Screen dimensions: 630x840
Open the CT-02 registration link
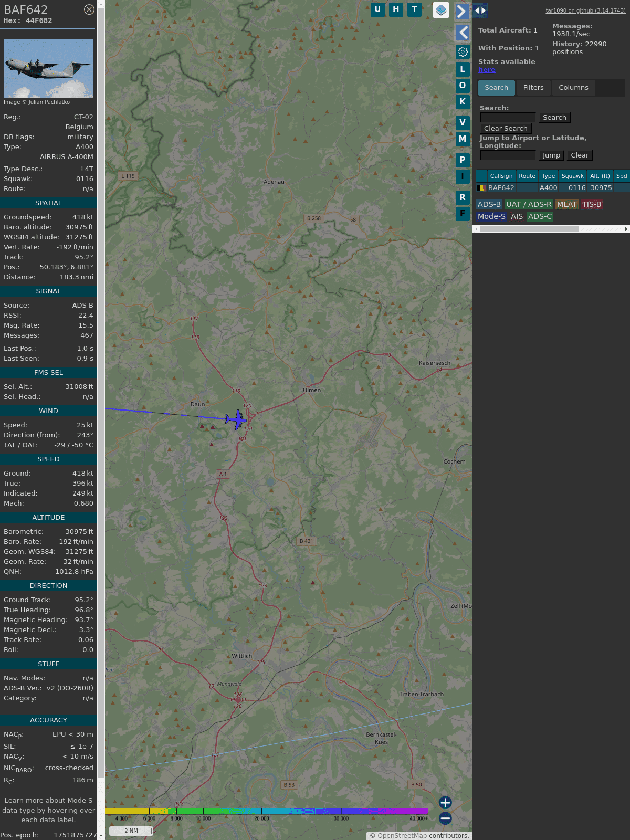pos(83,117)
